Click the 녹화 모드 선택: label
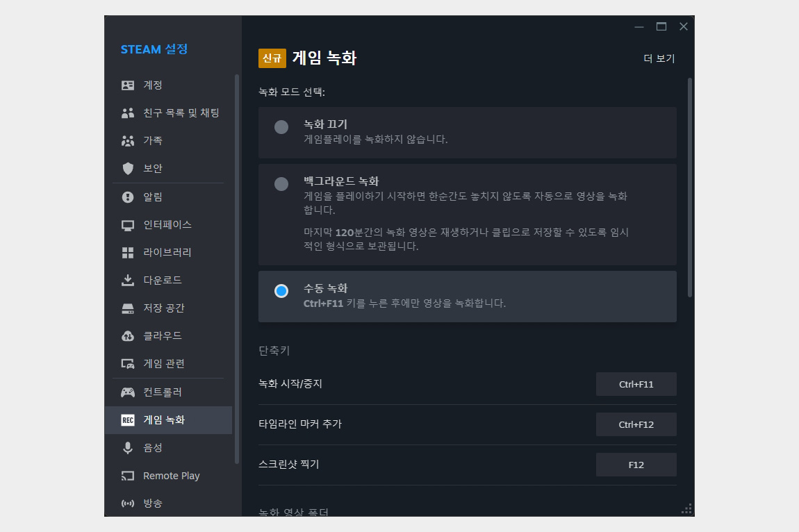The height and width of the screenshot is (532, 799). 292,92
